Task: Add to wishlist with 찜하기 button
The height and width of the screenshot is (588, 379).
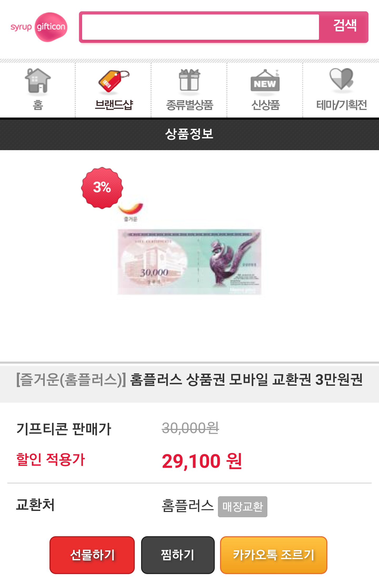Action: (178, 555)
